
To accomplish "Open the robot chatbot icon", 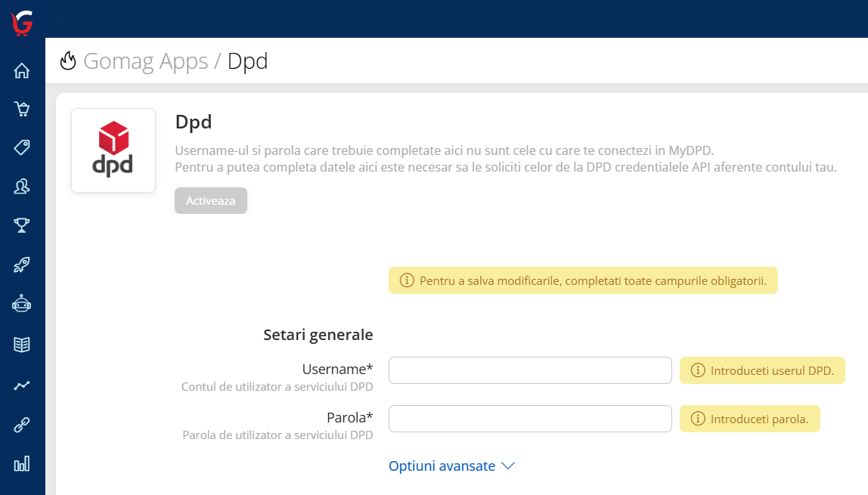I will (21, 303).
